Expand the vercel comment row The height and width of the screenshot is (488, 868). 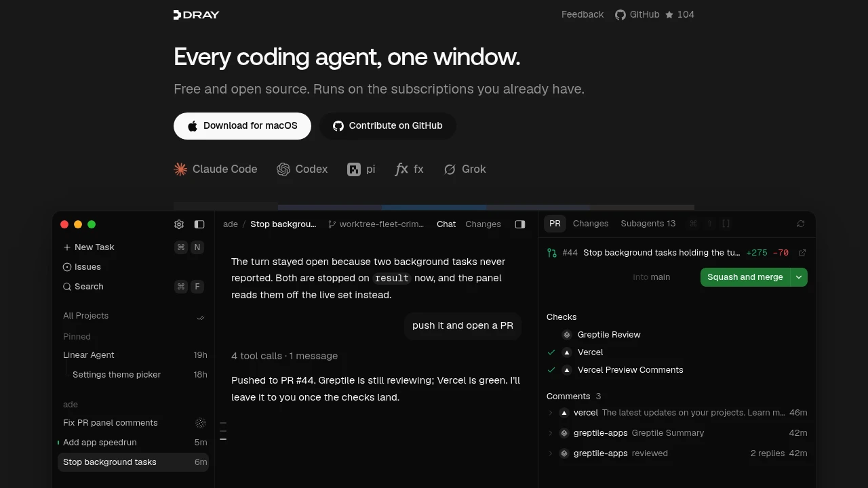coord(677,413)
